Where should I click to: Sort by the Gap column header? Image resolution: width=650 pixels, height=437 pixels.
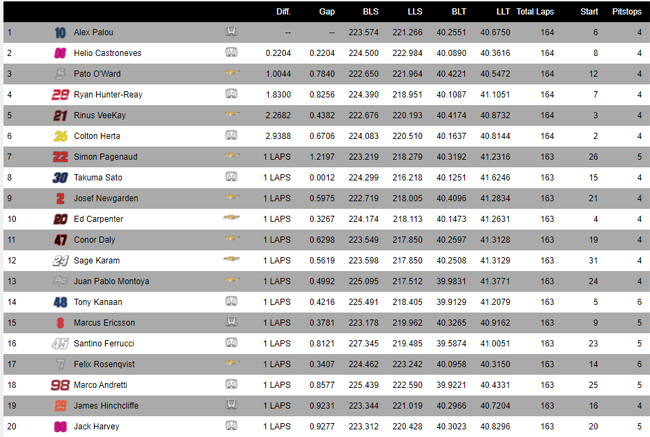pos(327,12)
